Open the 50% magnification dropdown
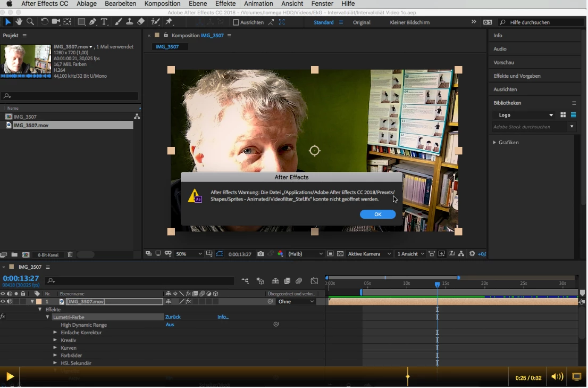This screenshot has width=588, height=388. pyautogui.click(x=189, y=254)
